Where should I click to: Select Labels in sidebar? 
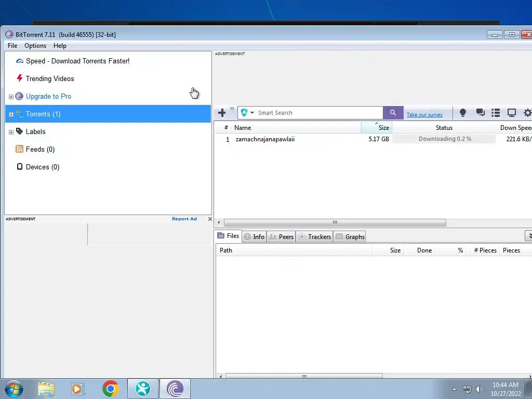click(36, 131)
